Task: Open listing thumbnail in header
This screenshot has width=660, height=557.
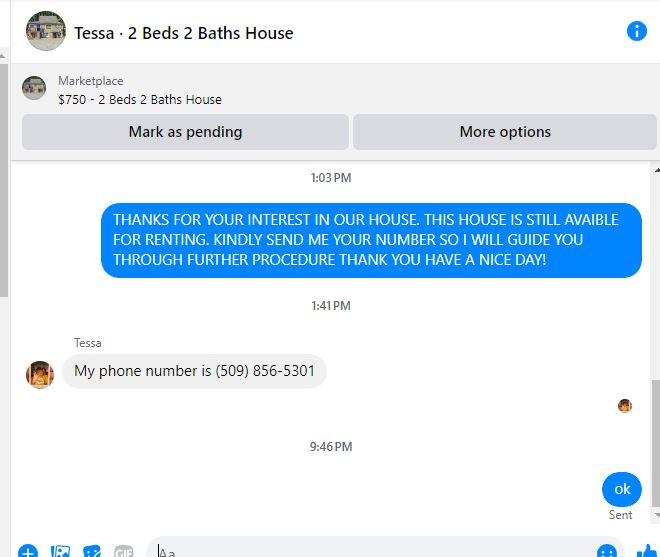Action: point(46,31)
